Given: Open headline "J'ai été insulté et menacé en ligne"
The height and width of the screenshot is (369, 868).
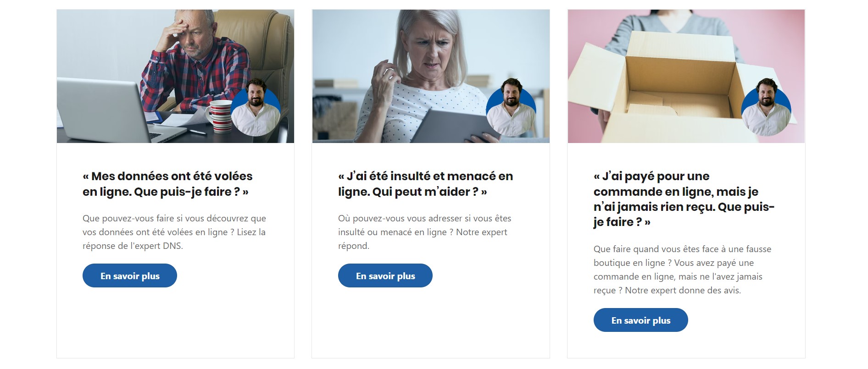Looking at the screenshot, I should click(x=426, y=184).
